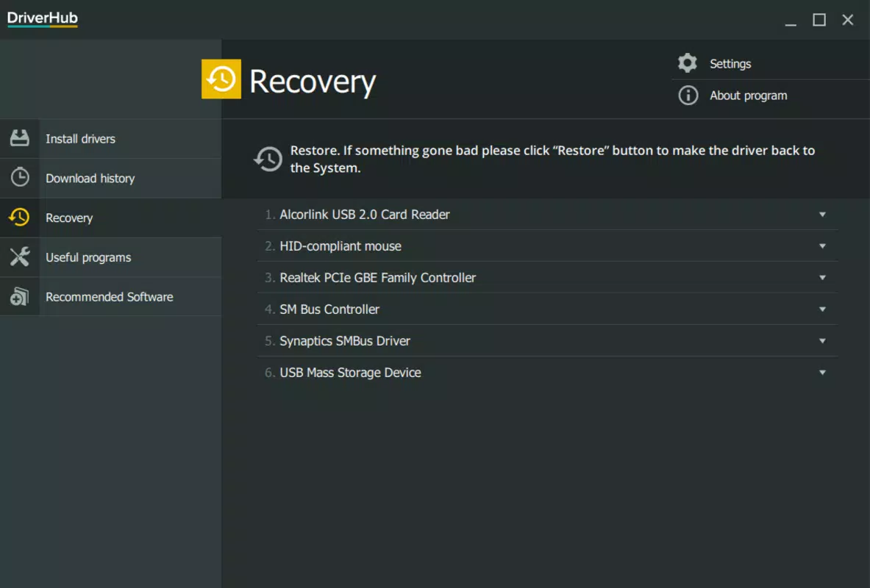This screenshot has height=588, width=870.
Task: Expand HID-compliant mouse arrow
Action: pos(822,245)
